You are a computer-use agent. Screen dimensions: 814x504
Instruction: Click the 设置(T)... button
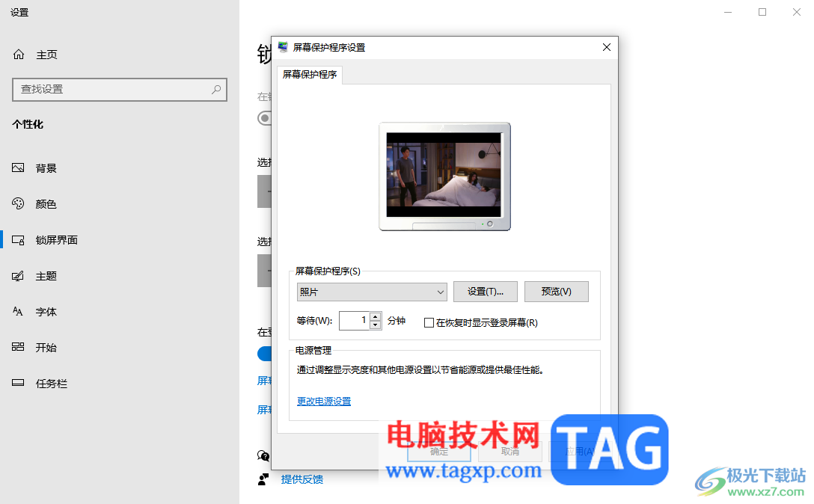(486, 292)
